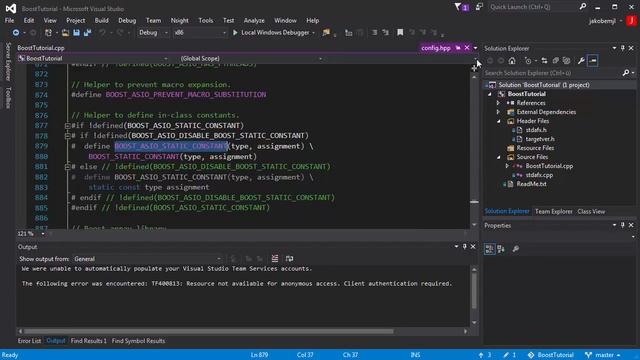Open the x86 platform dropdown
The width and height of the screenshot is (640, 360).
200,33
